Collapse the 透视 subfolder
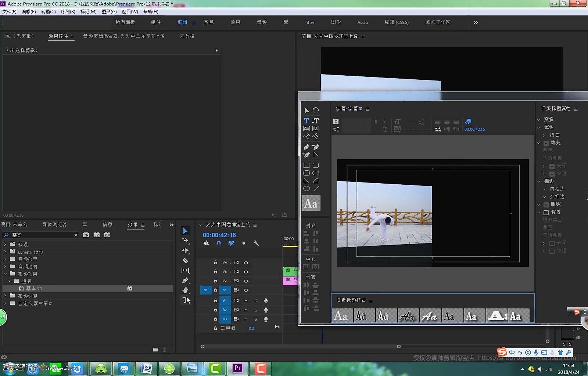This screenshot has height=376, width=588. click(10, 281)
